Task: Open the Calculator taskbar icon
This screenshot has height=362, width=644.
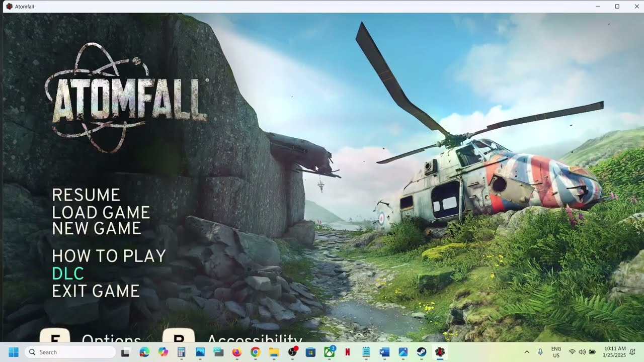Action: coord(181,352)
